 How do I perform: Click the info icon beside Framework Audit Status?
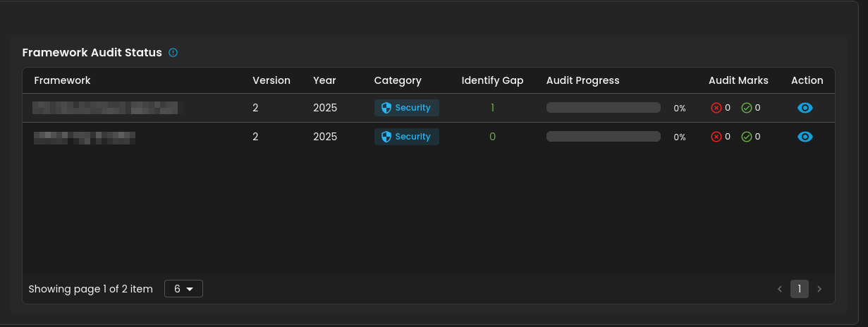coord(173,53)
